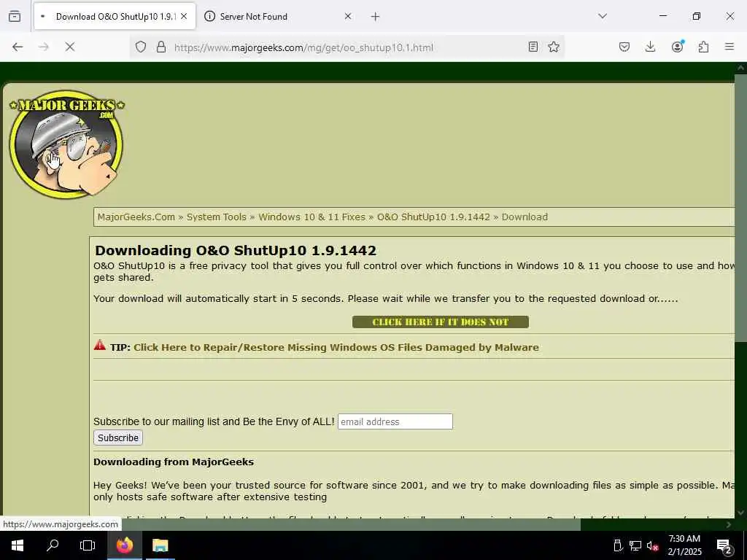Open the notification center icon
The height and width of the screenshot is (560, 747).
tap(724, 546)
